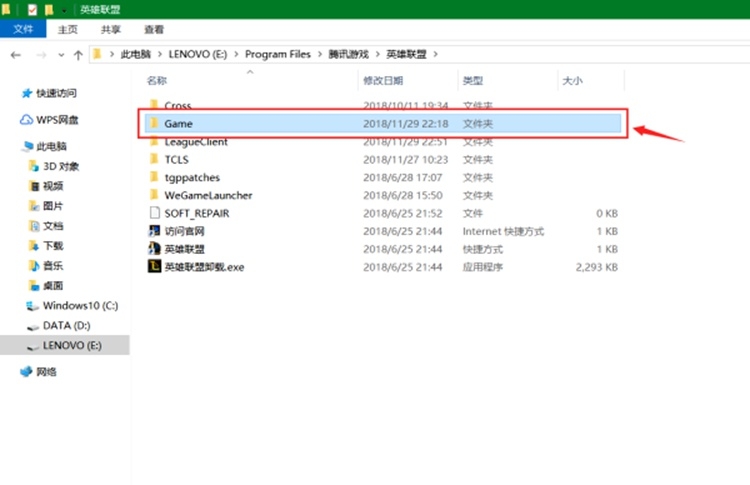Image resolution: width=750 pixels, height=485 pixels.
Task: Click the title bar new folder icon
Action: click(49, 10)
